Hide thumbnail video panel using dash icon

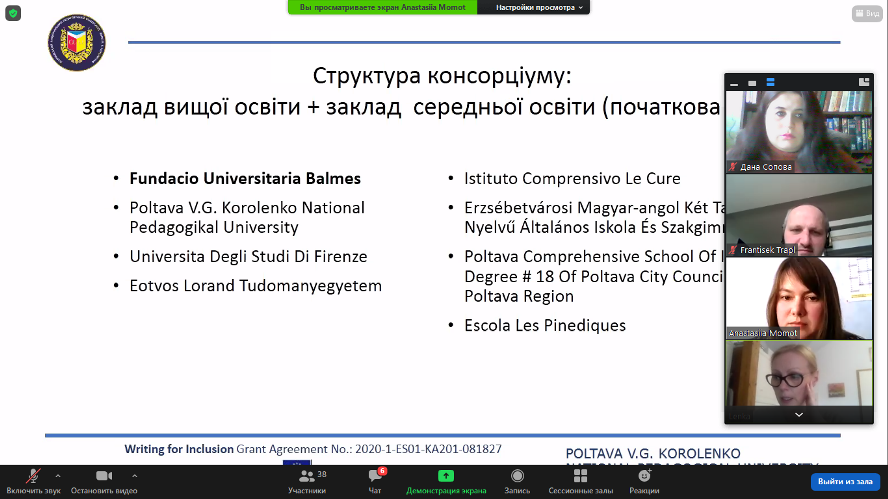734,83
